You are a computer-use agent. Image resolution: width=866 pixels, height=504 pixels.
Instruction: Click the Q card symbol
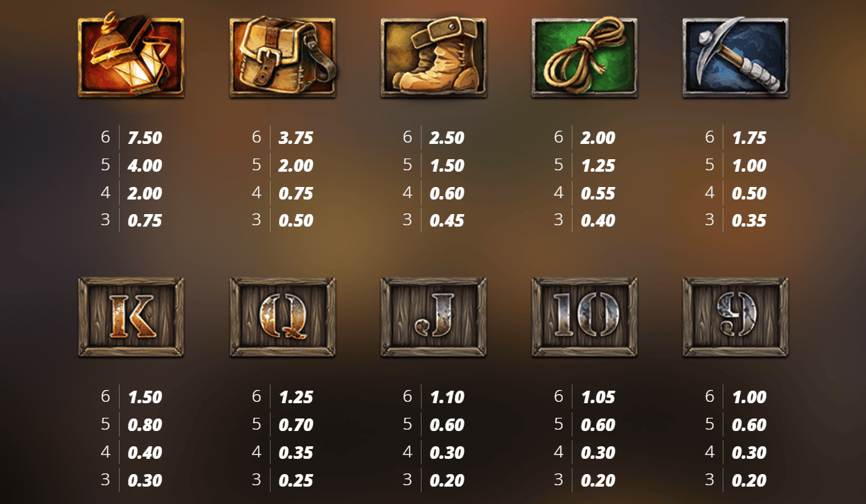[x=282, y=318]
